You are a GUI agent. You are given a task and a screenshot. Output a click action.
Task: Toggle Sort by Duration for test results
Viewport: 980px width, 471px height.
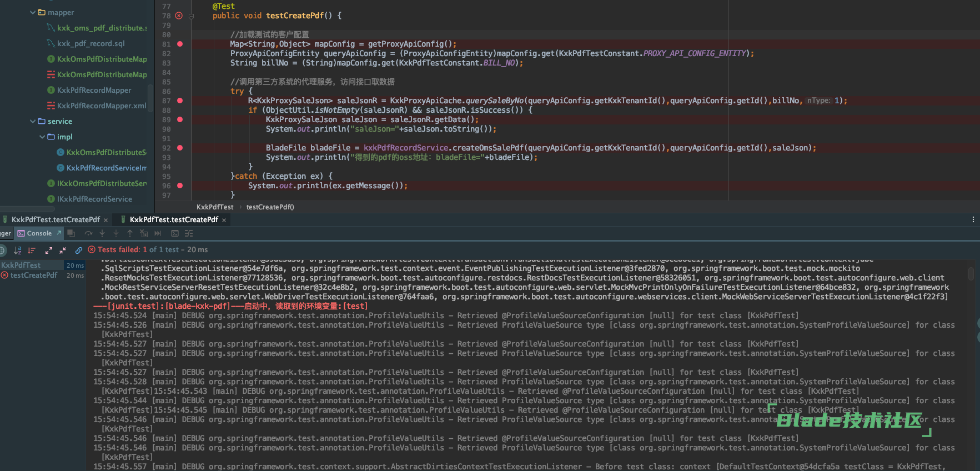click(32, 250)
